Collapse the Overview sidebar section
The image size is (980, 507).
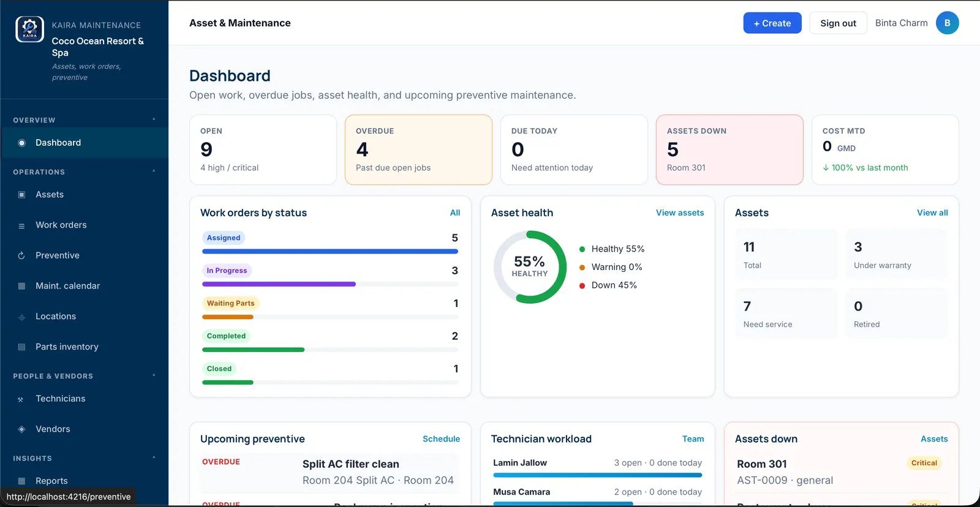pyautogui.click(x=154, y=120)
